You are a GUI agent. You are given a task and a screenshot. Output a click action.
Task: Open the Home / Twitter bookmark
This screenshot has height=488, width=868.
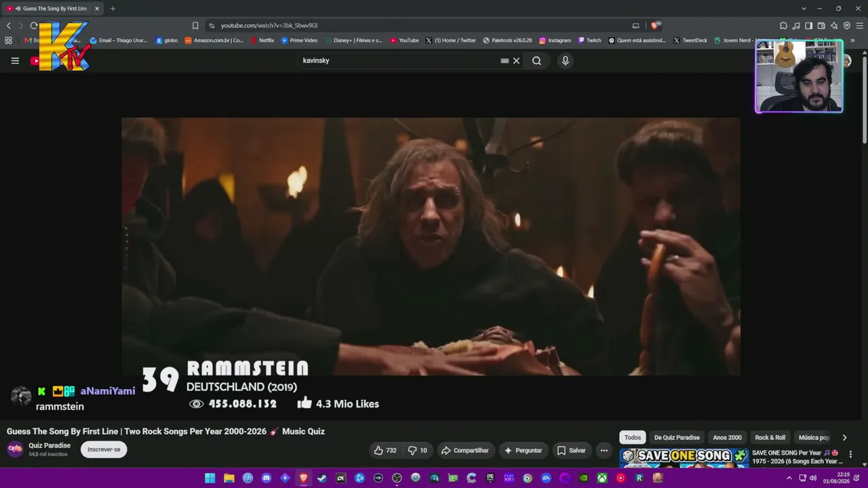tap(451, 41)
